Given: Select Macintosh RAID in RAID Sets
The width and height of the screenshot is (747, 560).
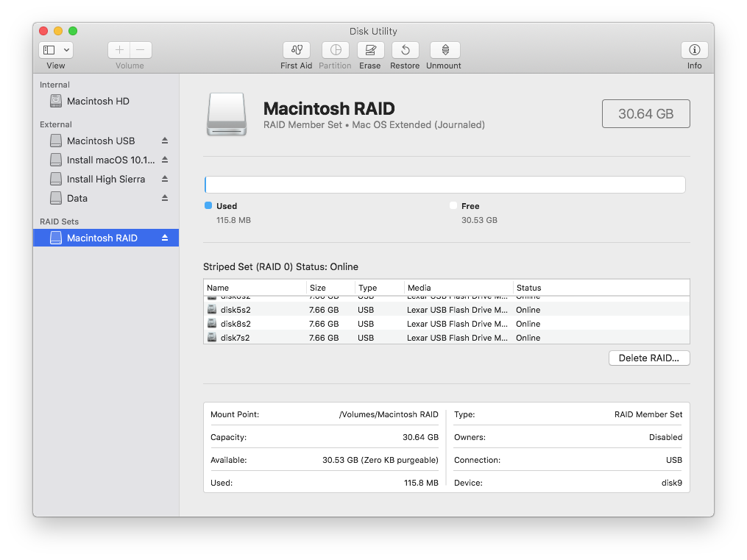Looking at the screenshot, I should (106, 238).
